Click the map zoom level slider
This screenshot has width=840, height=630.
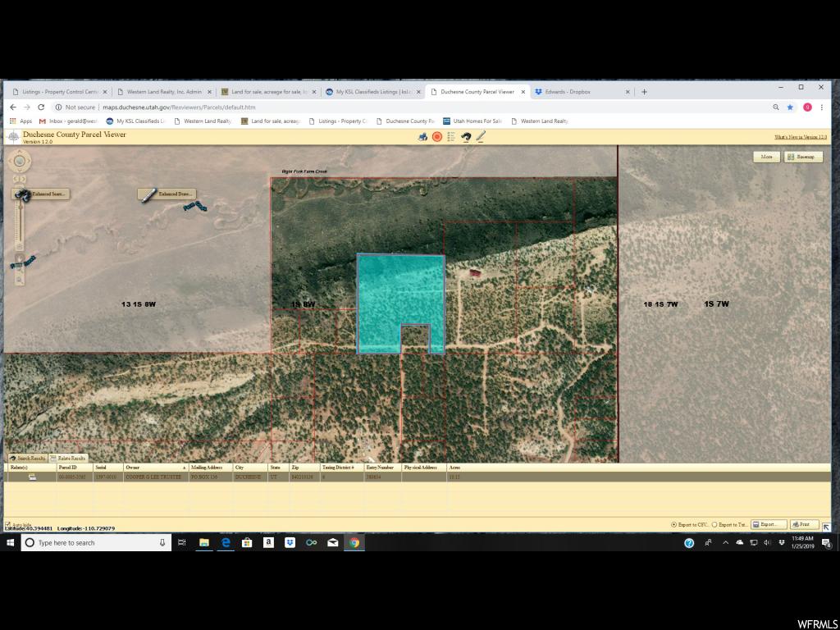(20, 225)
